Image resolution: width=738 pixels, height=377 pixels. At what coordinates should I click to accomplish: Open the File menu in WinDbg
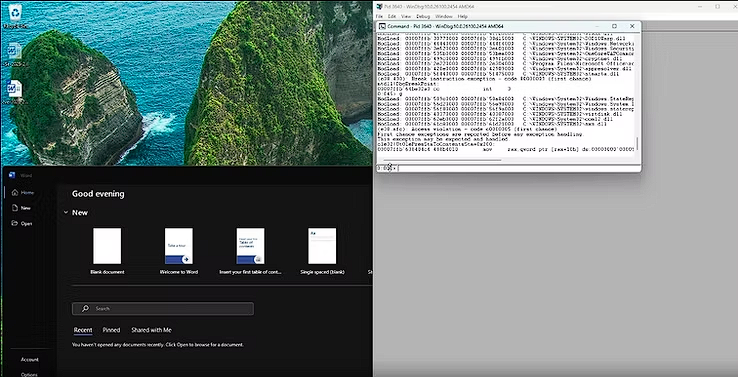tap(379, 16)
